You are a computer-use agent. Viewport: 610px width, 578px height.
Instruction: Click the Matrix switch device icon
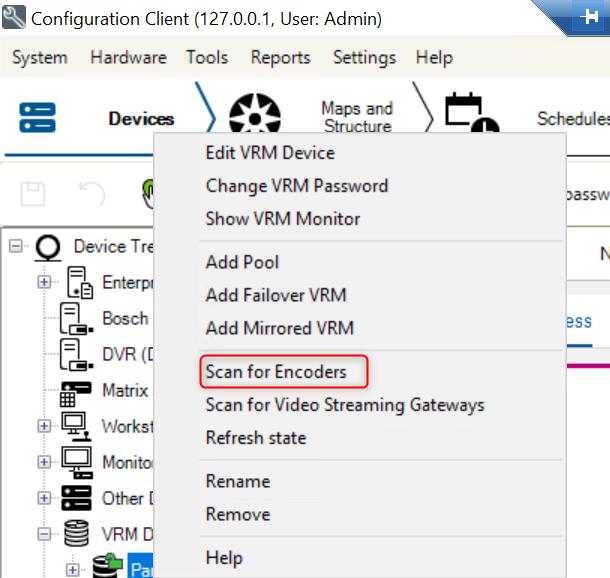[76, 391]
